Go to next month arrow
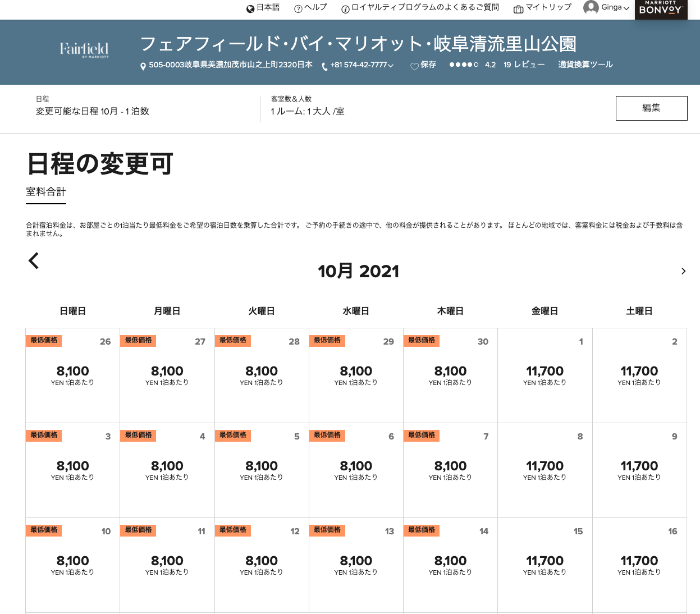The image size is (700, 614). coord(683,271)
